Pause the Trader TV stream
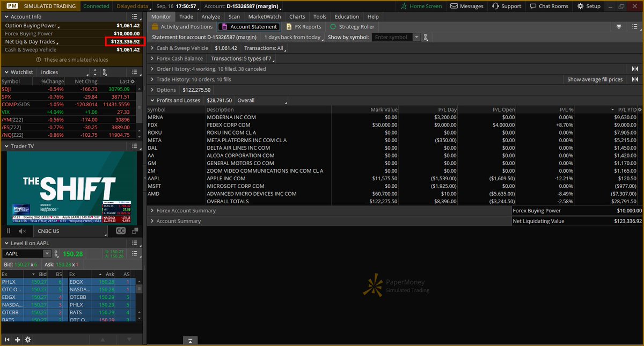Image resolution: width=644 pixels, height=346 pixels. pos(9,231)
